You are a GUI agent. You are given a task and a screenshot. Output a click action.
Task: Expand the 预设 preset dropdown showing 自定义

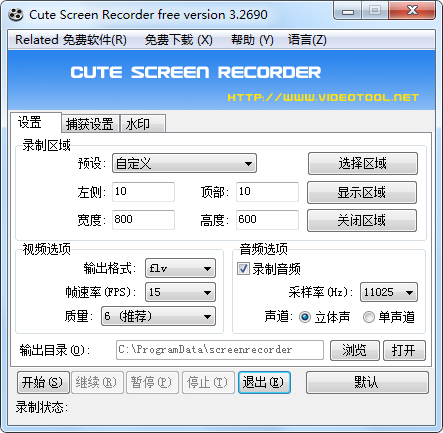(x=184, y=163)
